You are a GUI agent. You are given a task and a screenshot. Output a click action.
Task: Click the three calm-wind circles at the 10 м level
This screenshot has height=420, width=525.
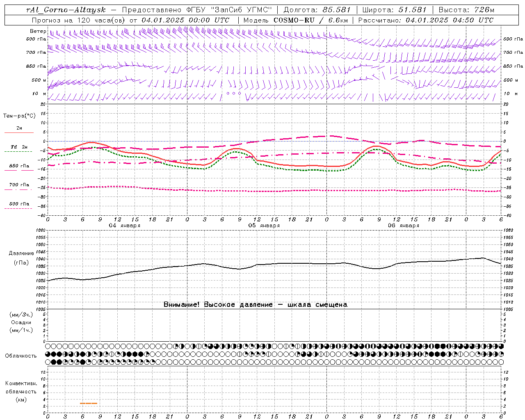tap(234, 94)
